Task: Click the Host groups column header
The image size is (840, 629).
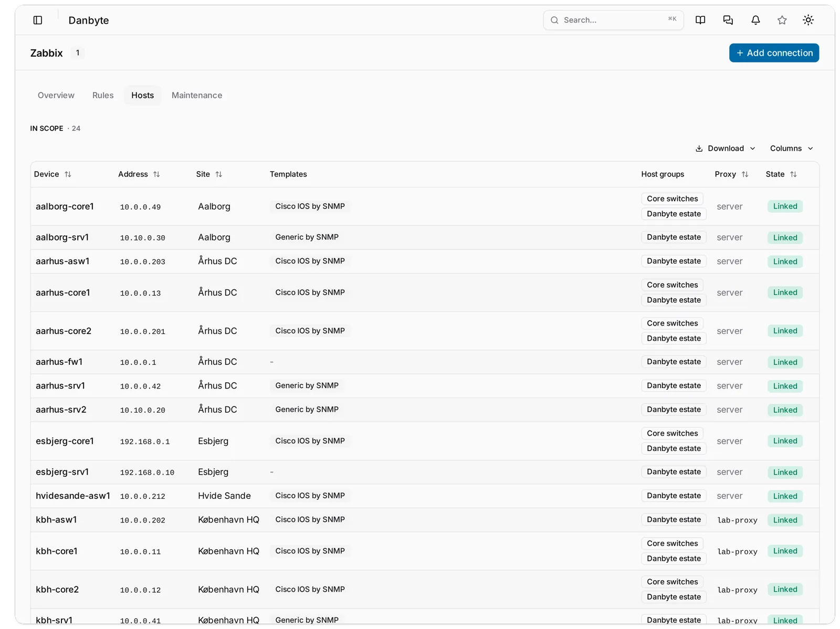Action: point(663,174)
